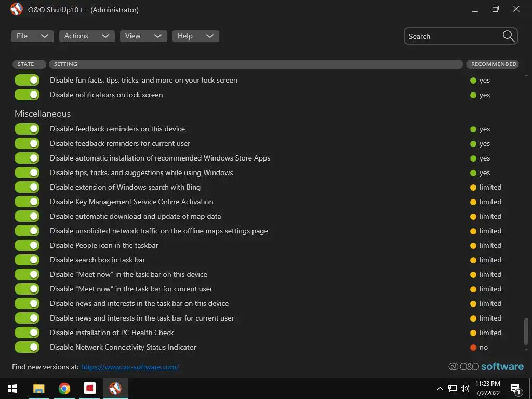The image size is (532, 399).
Task: Click the RECOMMENDED column header
Action: pyautogui.click(x=493, y=64)
